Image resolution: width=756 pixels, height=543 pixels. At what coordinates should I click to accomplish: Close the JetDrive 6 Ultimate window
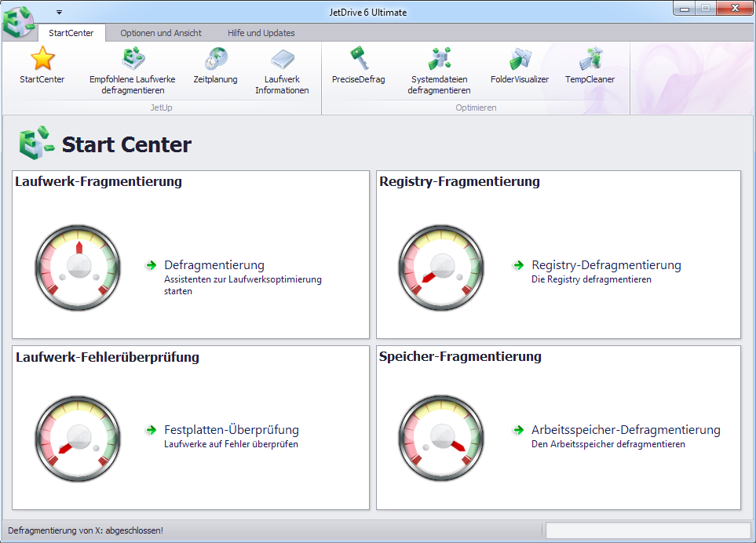[735, 8]
